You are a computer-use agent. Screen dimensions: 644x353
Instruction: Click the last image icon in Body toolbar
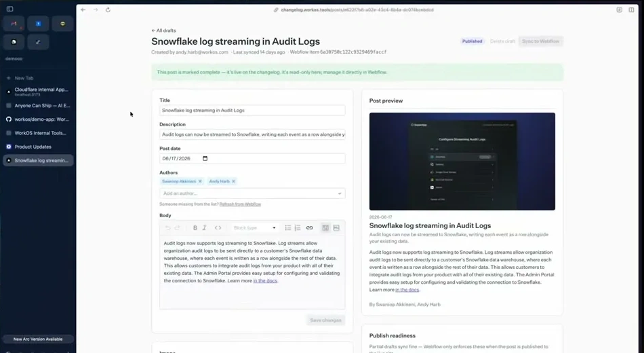pos(336,227)
